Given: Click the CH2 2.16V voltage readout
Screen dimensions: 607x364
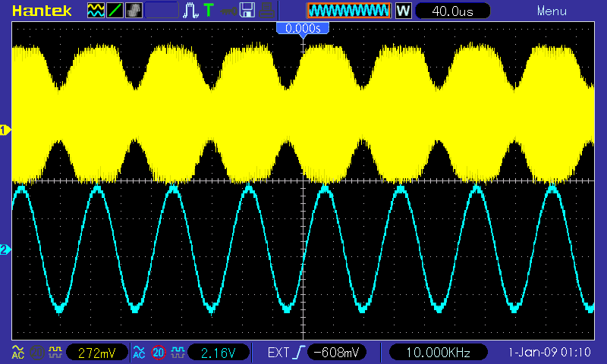Looking at the screenshot, I should pos(219,353).
